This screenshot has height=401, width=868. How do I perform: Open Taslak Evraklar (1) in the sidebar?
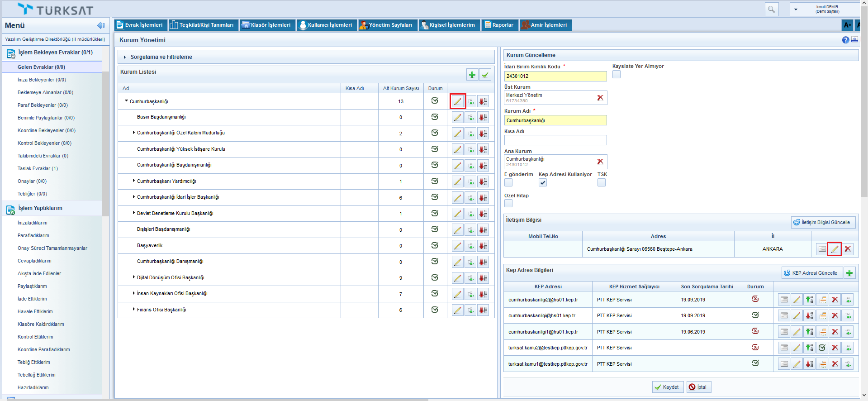click(38, 168)
